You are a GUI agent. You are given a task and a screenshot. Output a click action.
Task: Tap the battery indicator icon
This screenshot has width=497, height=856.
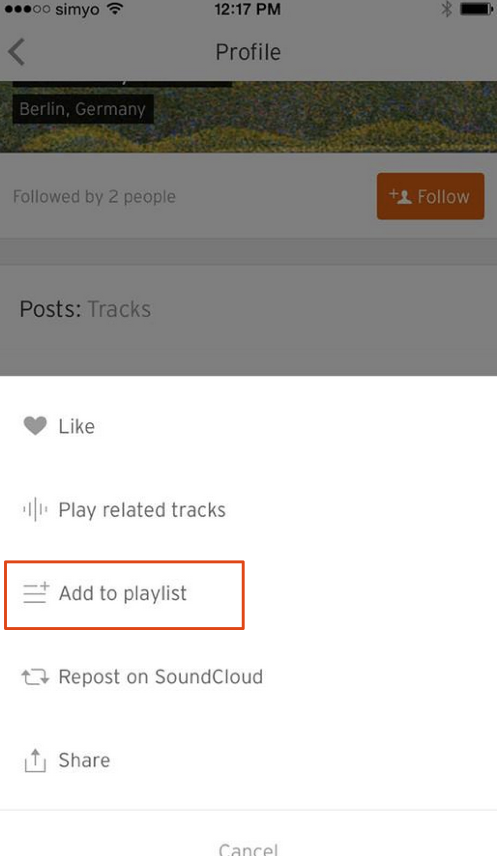[477, 9]
